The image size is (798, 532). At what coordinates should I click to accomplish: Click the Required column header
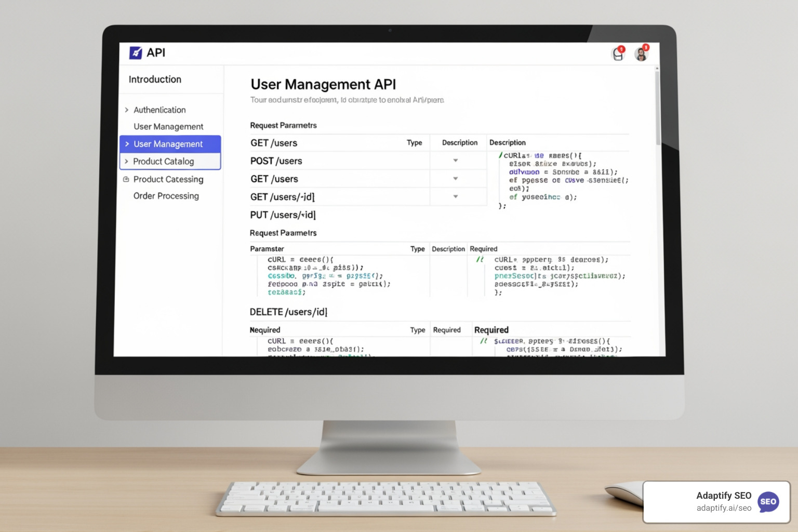pyautogui.click(x=483, y=249)
